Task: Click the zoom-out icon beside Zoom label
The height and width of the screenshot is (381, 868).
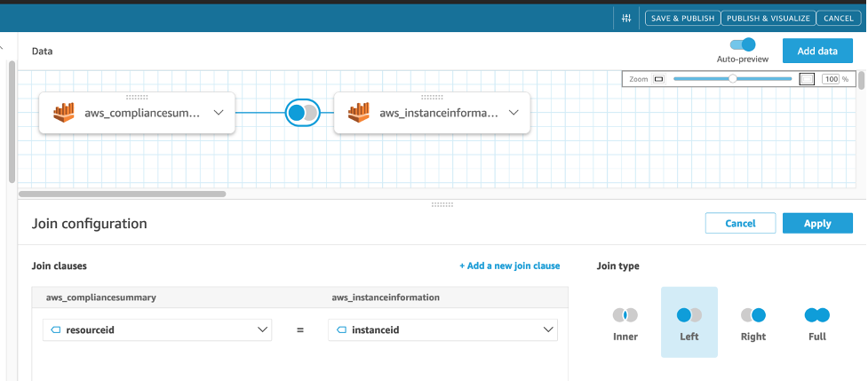Action: click(658, 79)
